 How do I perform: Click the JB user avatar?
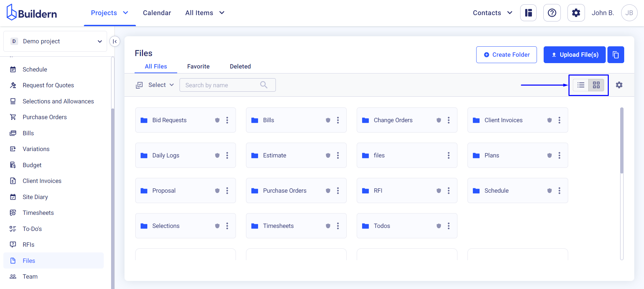[x=629, y=13]
